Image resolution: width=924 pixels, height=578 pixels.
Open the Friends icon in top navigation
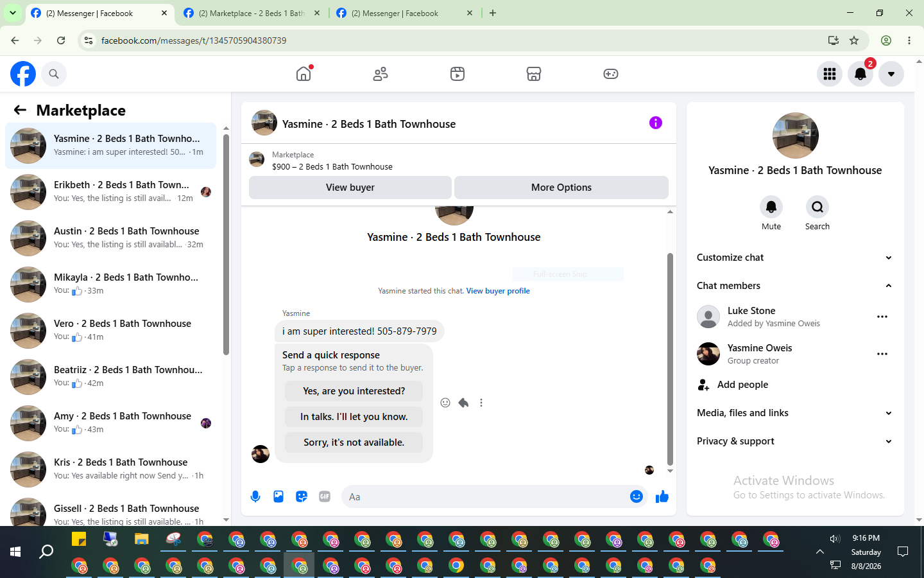click(x=381, y=74)
